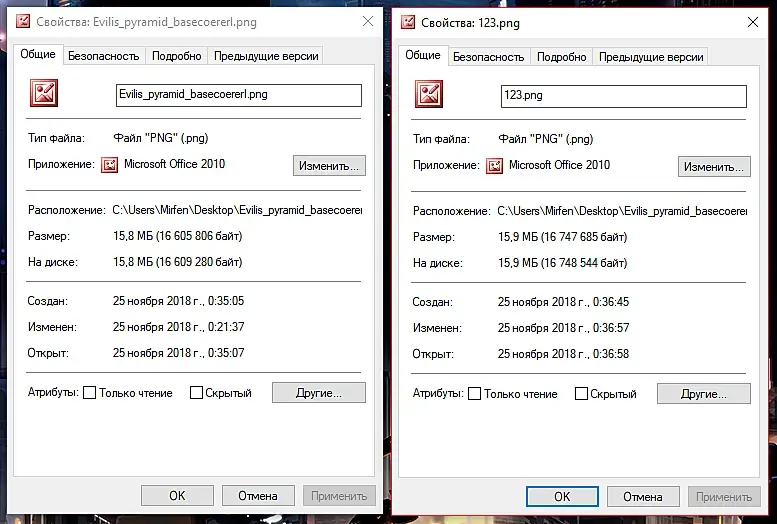Screen dimensions: 777x524
Task: Click the large file icon in the 123.png window
Action: [429, 94]
